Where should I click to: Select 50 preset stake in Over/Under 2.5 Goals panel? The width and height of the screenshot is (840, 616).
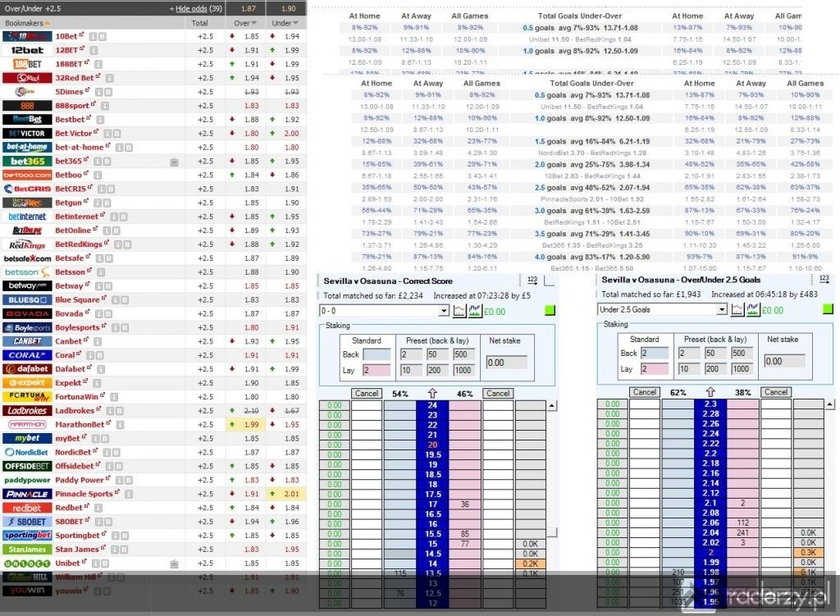click(715, 353)
